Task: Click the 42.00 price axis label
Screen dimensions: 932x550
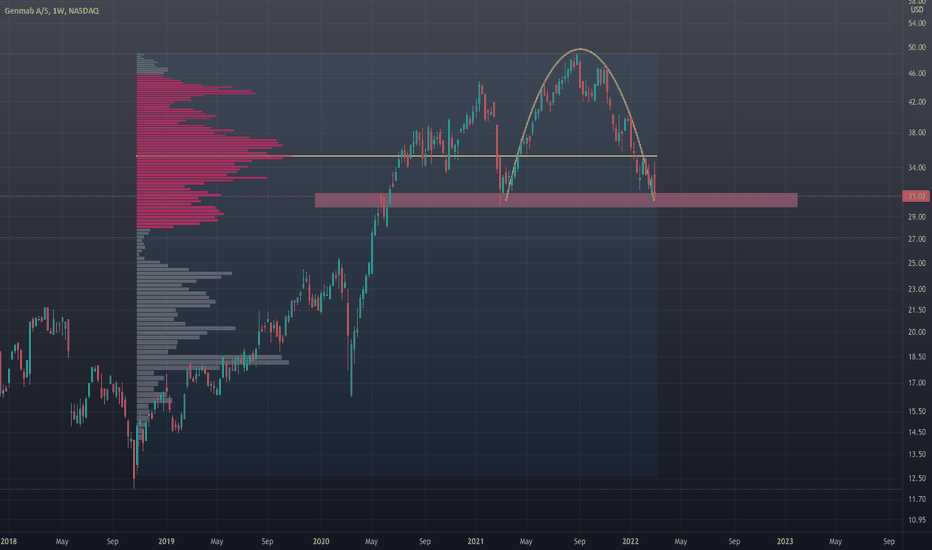Action: 917,102
